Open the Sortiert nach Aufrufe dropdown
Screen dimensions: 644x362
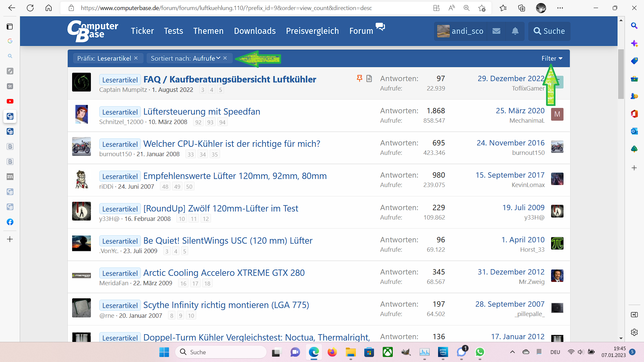click(185, 58)
